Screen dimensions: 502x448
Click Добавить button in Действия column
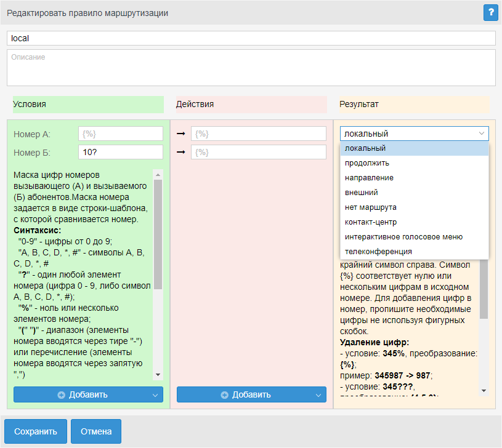click(x=251, y=394)
